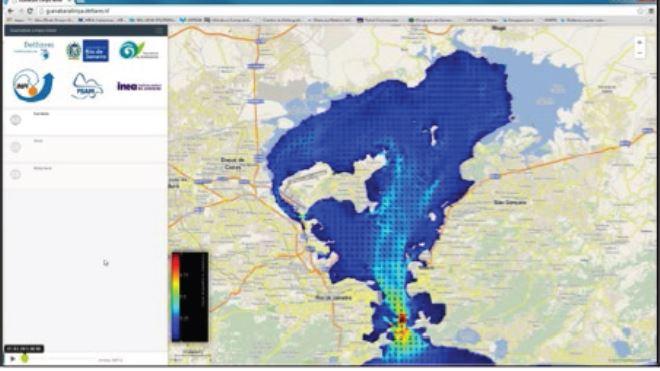This screenshot has height=371, width=660.
Task: Click the purple inea logo
Action: pos(139,86)
